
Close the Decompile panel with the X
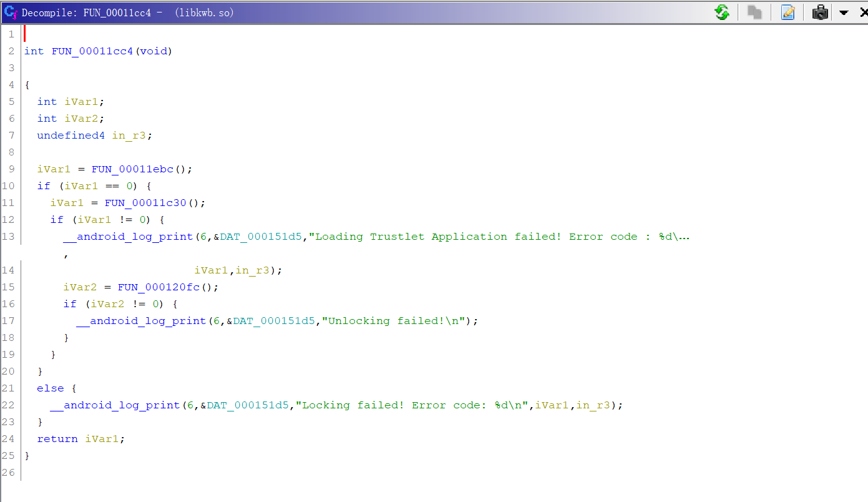pos(863,12)
